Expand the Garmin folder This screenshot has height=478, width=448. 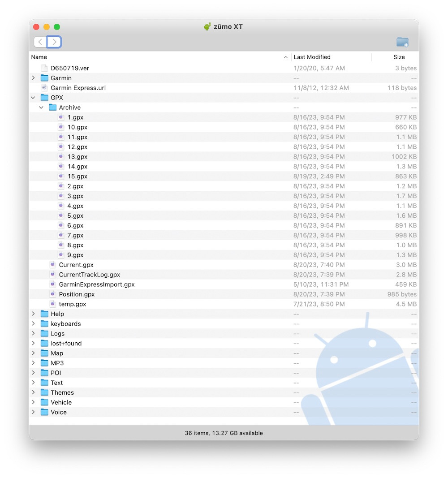tap(33, 78)
